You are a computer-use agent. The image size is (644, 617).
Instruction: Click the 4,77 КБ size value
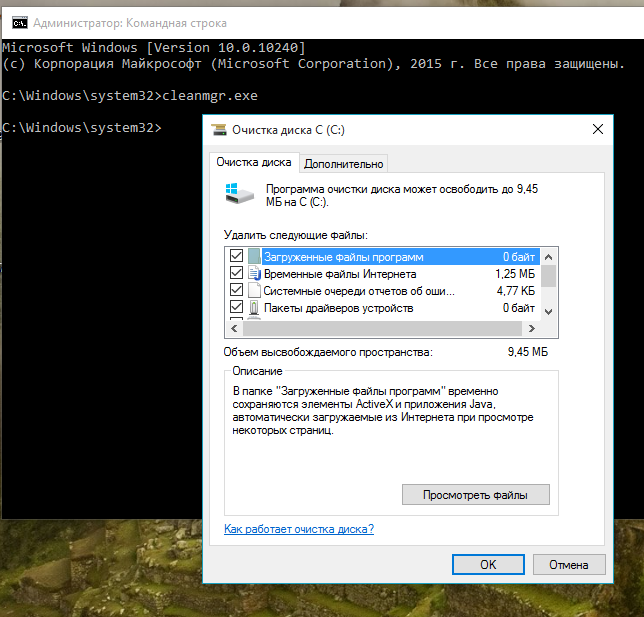click(516, 291)
